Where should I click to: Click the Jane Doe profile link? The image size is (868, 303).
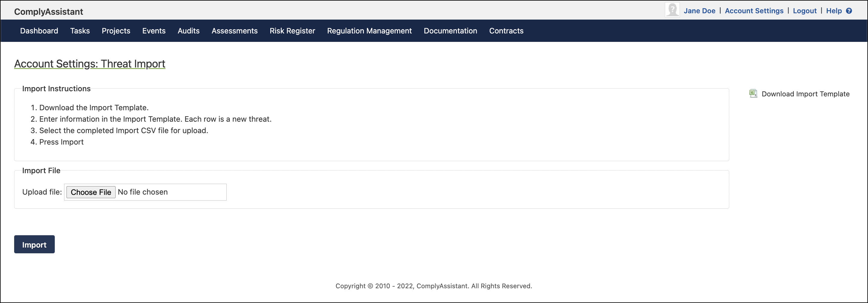tap(699, 11)
